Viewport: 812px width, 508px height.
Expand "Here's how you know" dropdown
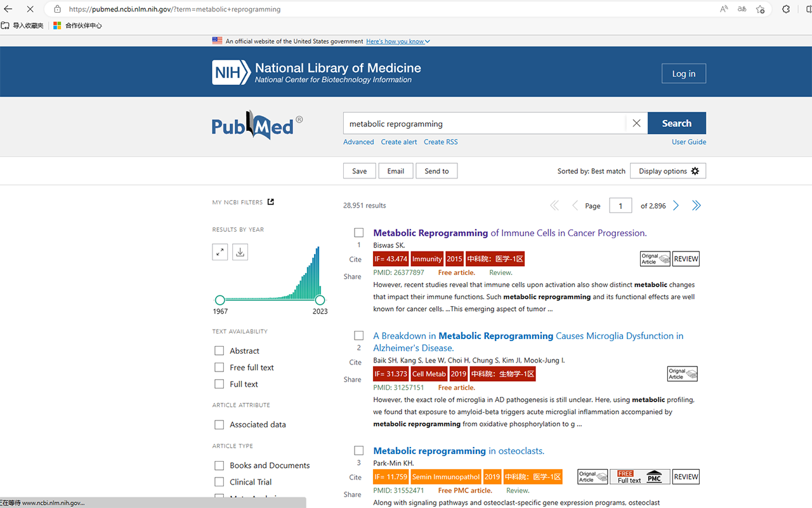(398, 41)
